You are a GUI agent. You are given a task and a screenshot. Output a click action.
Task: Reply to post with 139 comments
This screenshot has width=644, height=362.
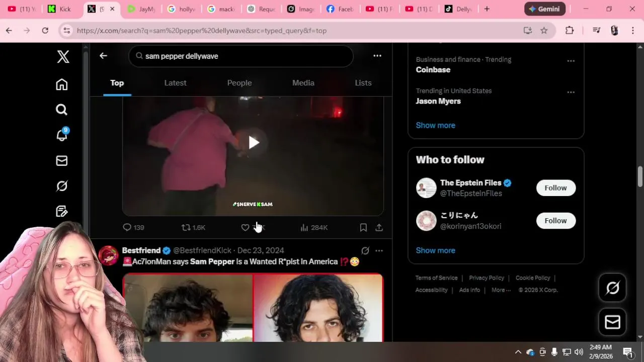coord(133,227)
